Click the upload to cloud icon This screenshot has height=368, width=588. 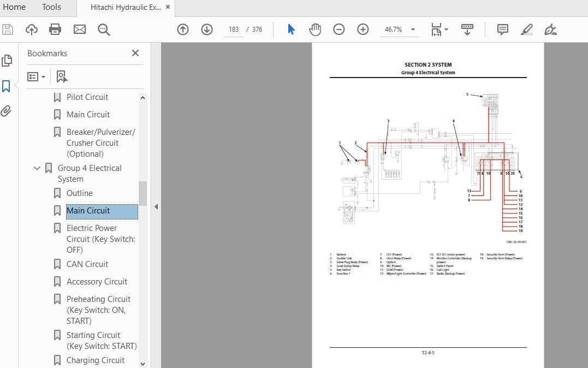pos(32,29)
